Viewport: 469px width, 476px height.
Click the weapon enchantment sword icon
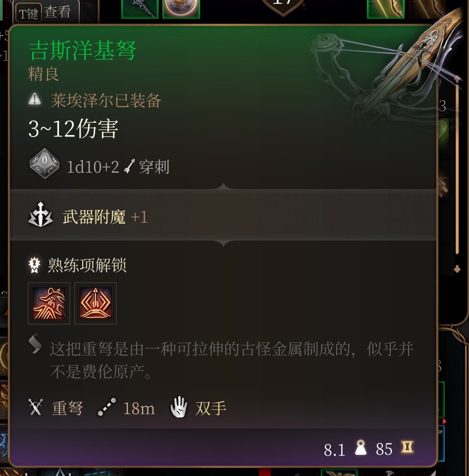pos(41,215)
